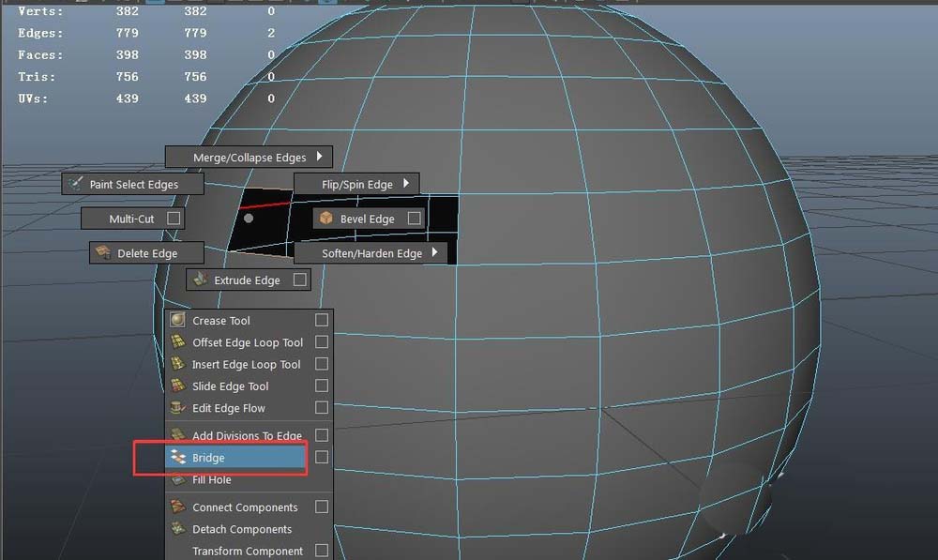
Task: Open Edit Edge Flow option box
Action: (321, 407)
